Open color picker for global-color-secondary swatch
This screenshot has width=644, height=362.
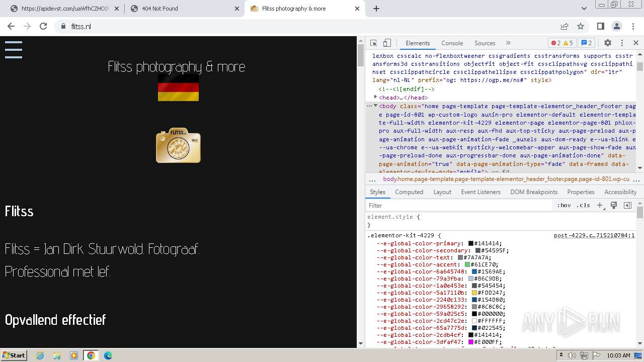tap(478, 250)
